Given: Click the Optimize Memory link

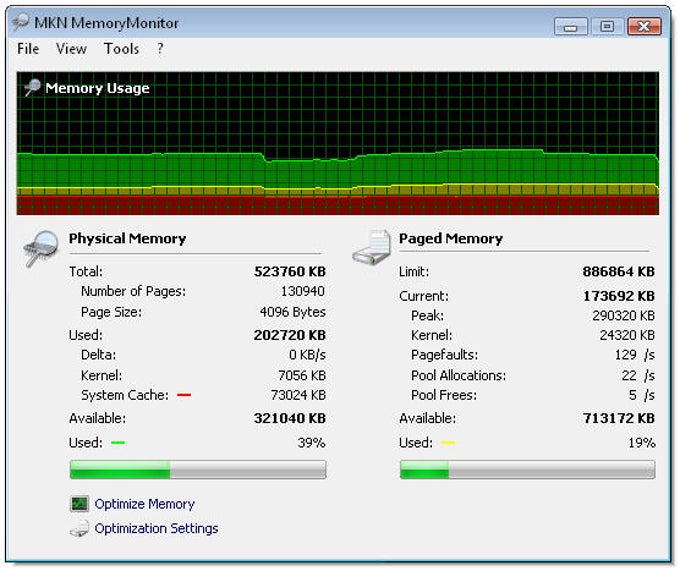Looking at the screenshot, I should 144,504.
